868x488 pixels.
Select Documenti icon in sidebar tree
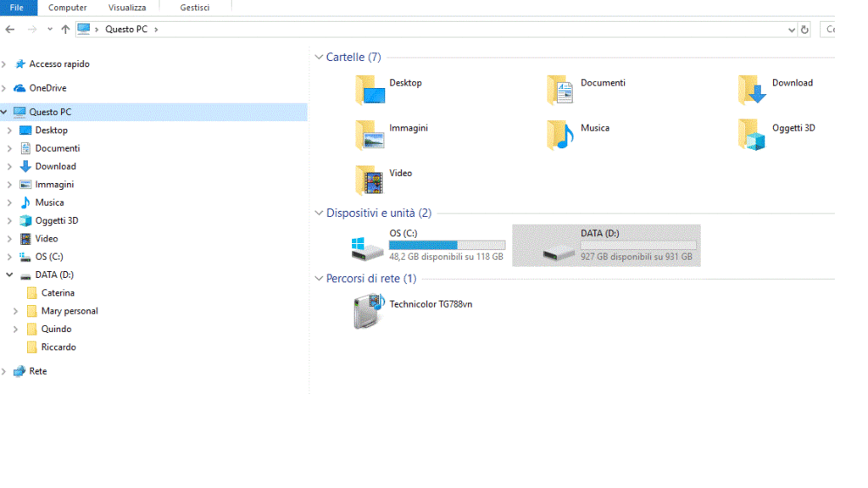click(x=25, y=148)
